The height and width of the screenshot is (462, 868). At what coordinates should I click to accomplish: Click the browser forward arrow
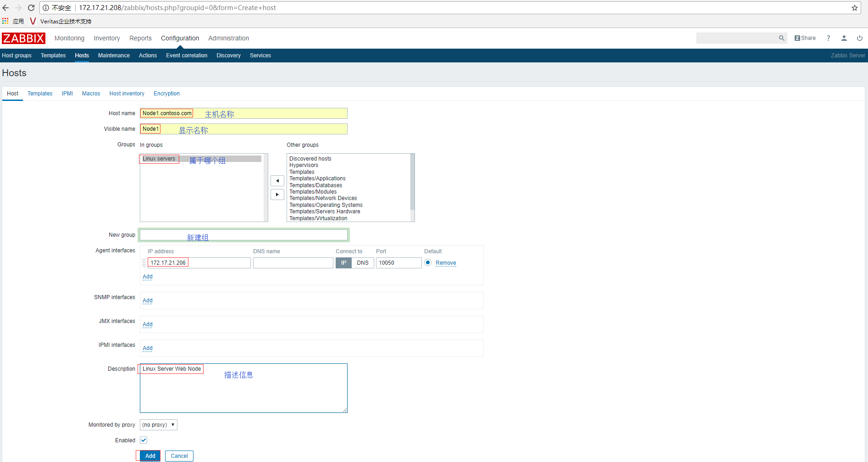click(18, 8)
